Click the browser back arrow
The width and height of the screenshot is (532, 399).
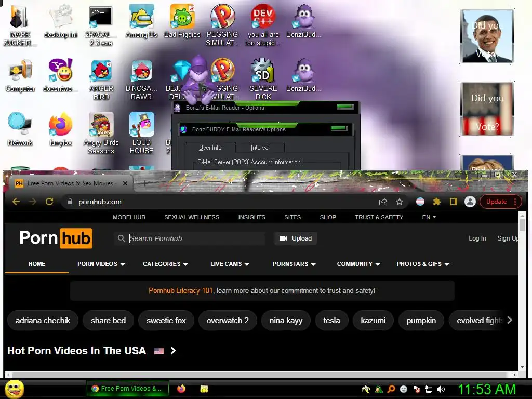[16, 202]
